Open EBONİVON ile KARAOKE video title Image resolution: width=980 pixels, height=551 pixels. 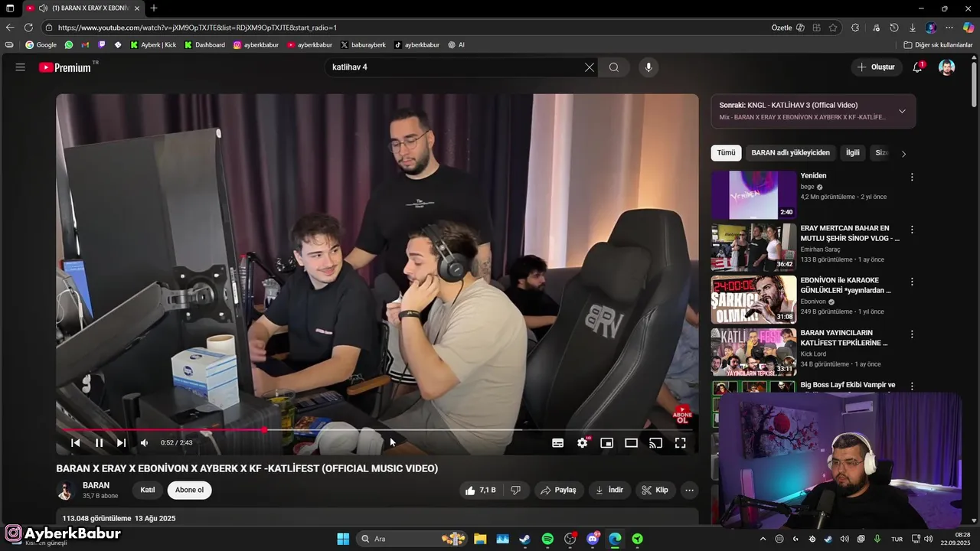tap(845, 285)
